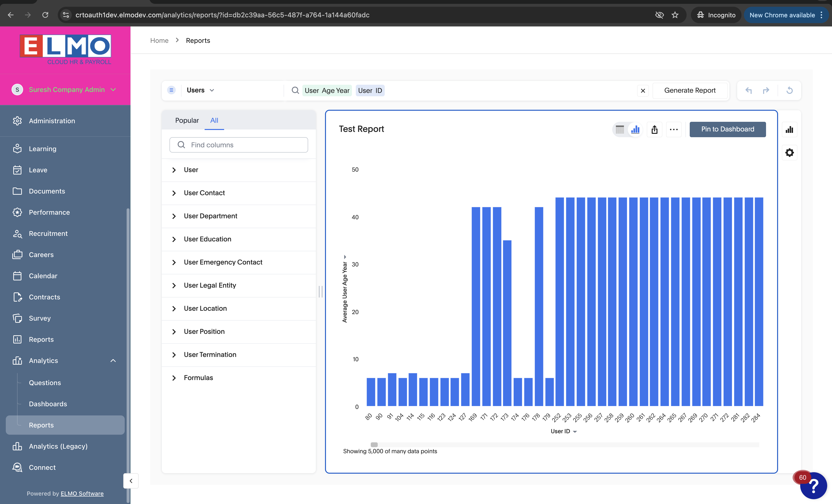Open the more options ellipsis menu
832x504 pixels.
coord(674,129)
